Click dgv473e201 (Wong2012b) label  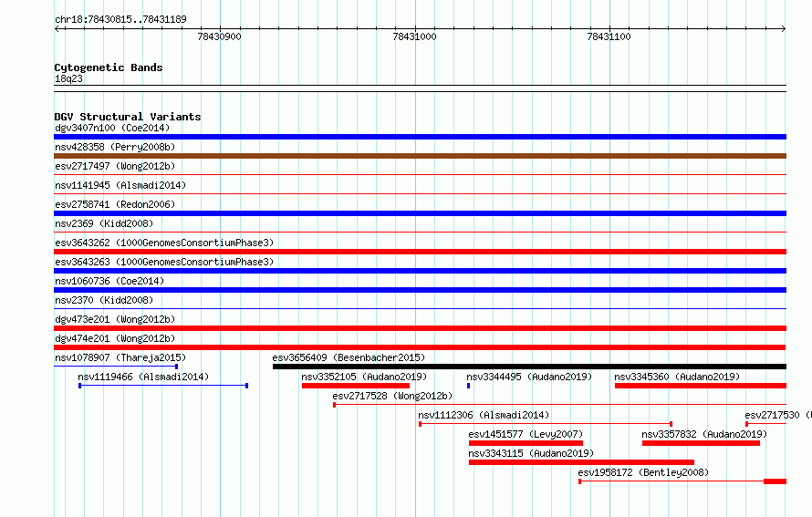(x=115, y=319)
